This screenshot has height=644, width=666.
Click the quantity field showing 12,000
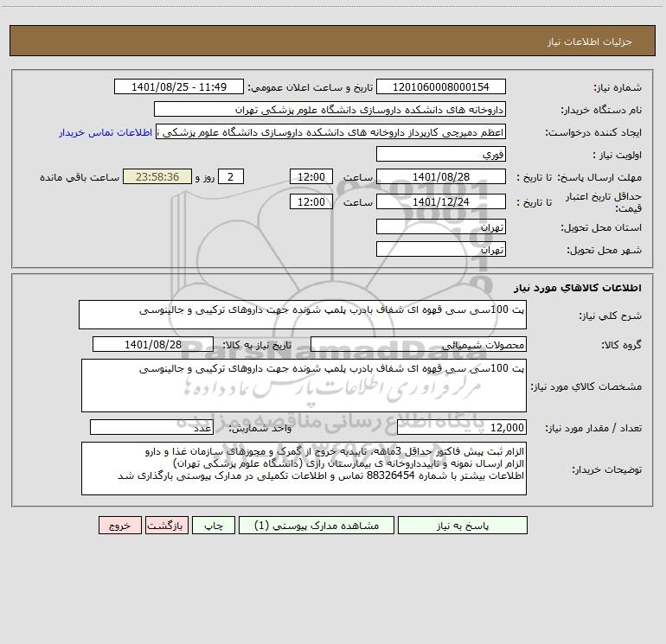[462, 428]
